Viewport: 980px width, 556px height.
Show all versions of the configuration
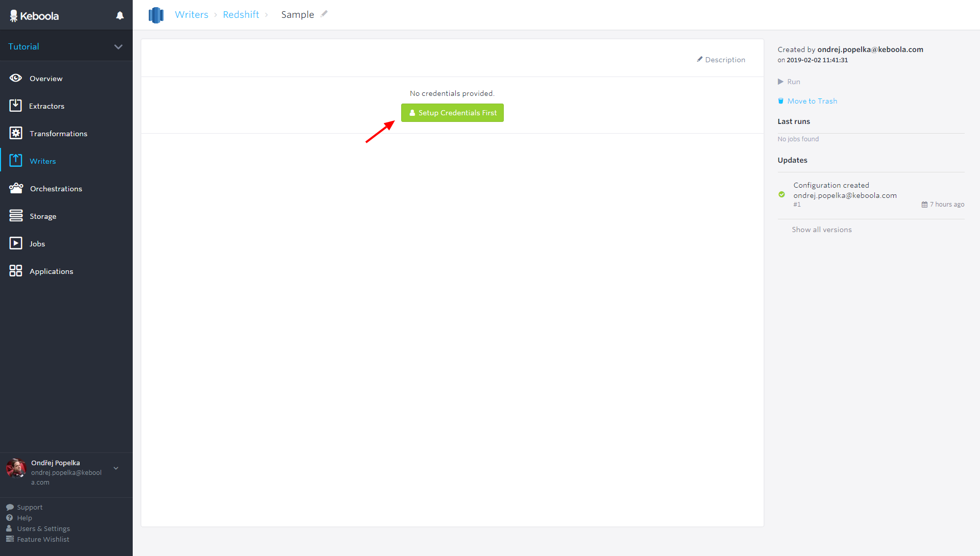point(821,229)
